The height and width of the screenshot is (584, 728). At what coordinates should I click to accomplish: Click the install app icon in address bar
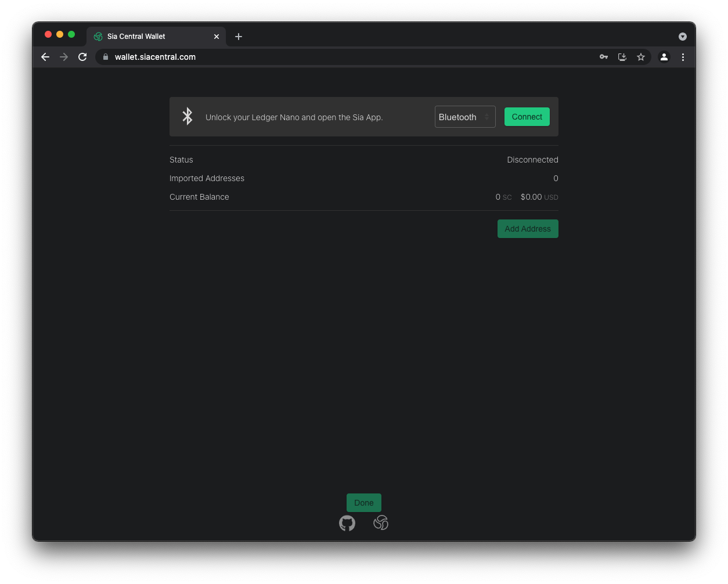(x=622, y=57)
